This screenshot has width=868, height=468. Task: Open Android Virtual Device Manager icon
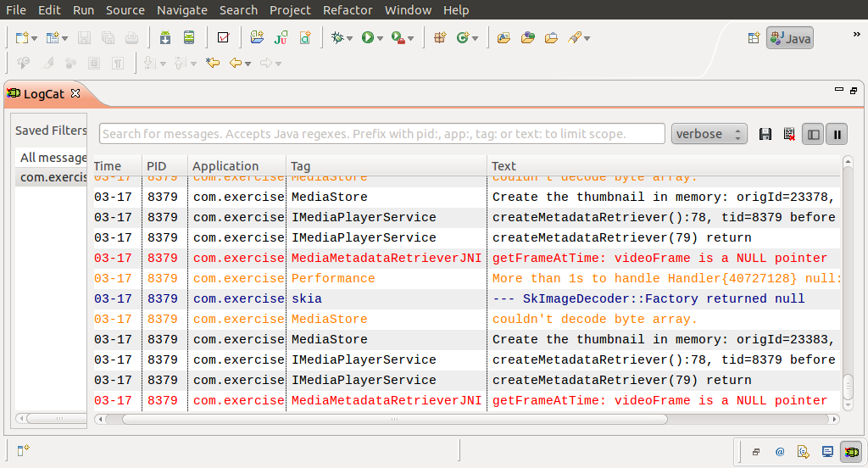[189, 37]
